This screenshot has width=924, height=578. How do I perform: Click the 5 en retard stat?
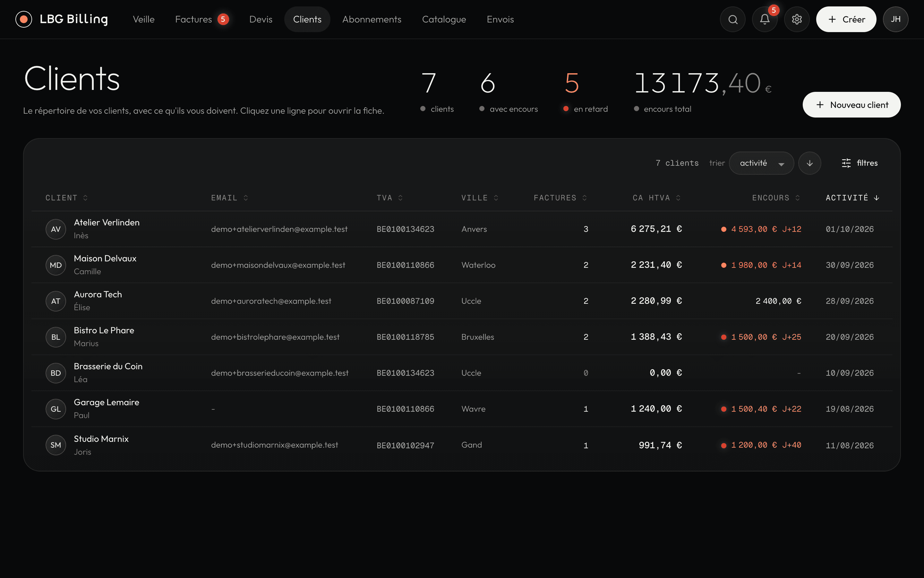pyautogui.click(x=585, y=92)
